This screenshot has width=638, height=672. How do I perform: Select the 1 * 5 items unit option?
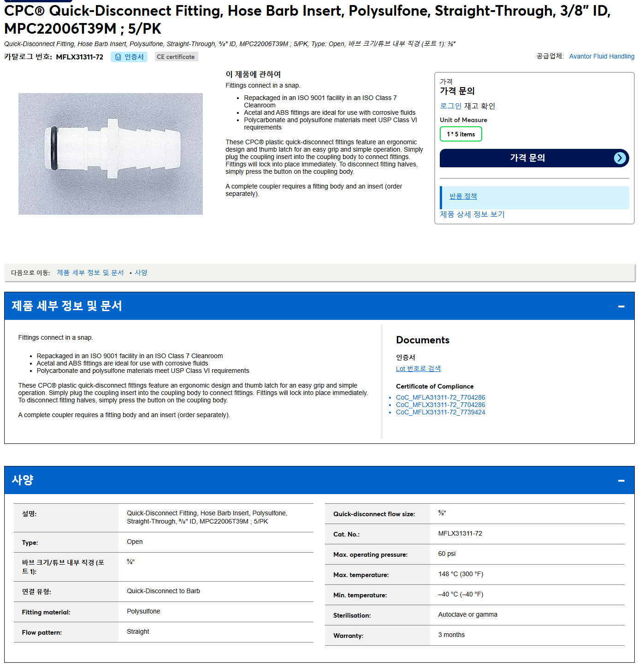[461, 134]
